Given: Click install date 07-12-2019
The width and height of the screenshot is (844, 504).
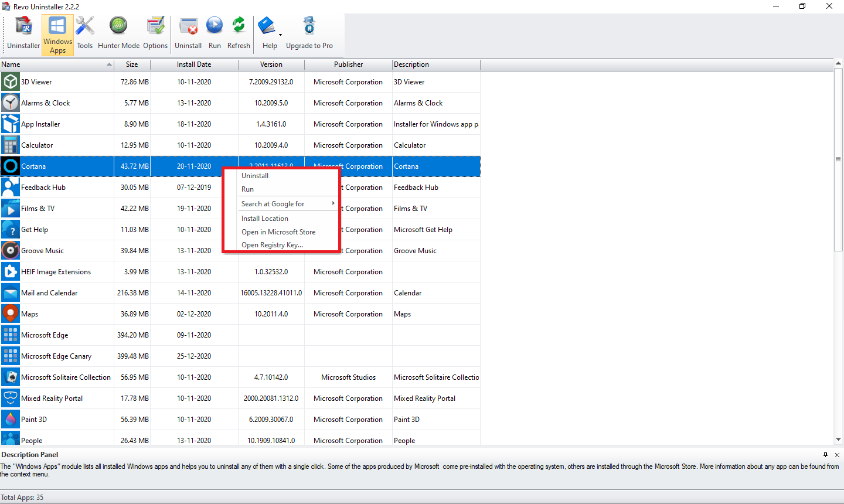Looking at the screenshot, I should click(194, 188).
